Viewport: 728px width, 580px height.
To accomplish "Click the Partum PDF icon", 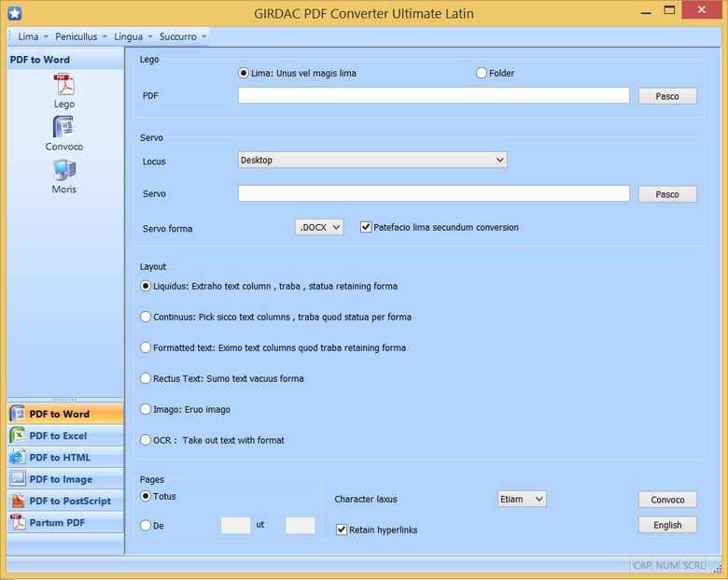I will click(x=18, y=522).
